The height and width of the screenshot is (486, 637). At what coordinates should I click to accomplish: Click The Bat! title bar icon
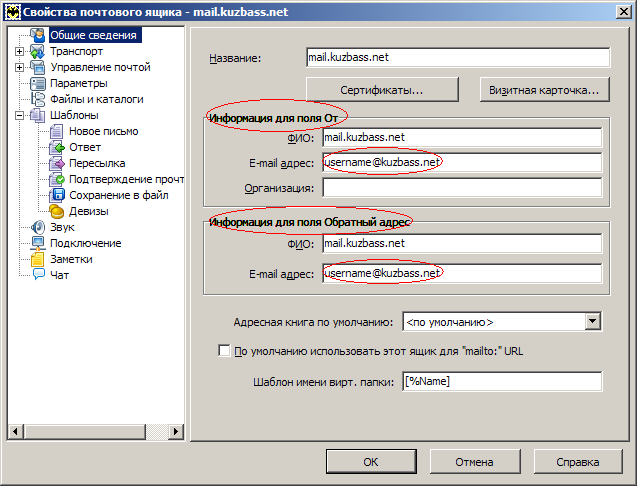[13, 12]
